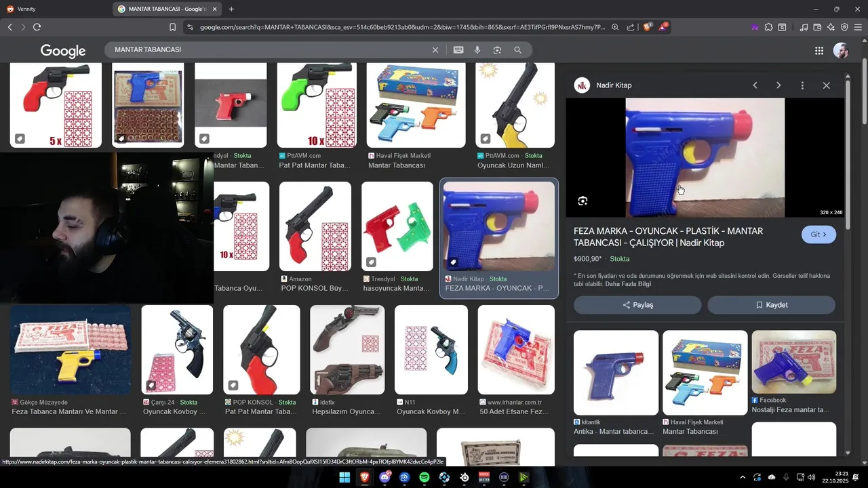Search inside image with lens icon

[583, 201]
